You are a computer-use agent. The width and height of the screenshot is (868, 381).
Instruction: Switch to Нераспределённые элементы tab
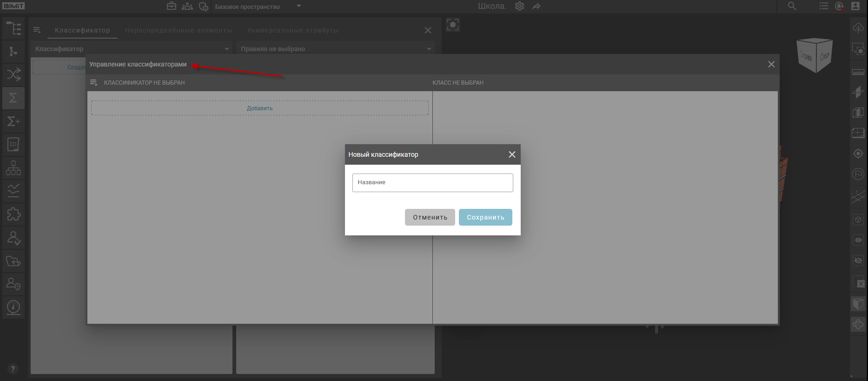tap(178, 30)
